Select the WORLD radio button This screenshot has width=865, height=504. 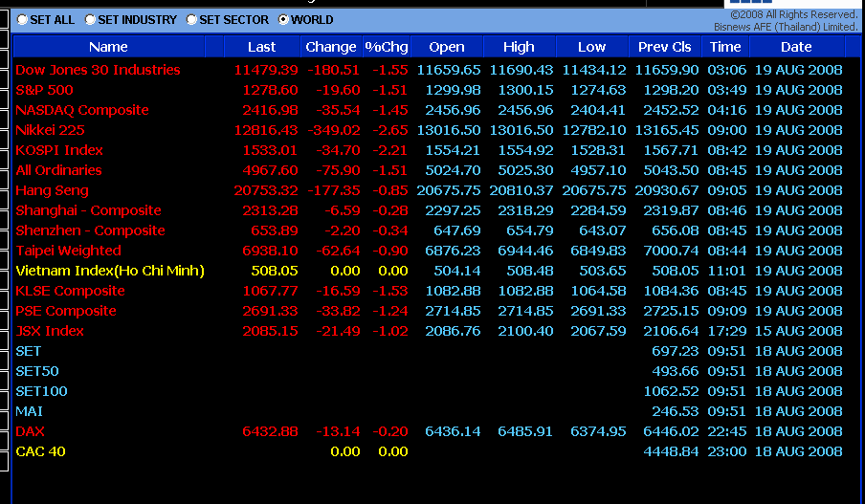(x=283, y=20)
